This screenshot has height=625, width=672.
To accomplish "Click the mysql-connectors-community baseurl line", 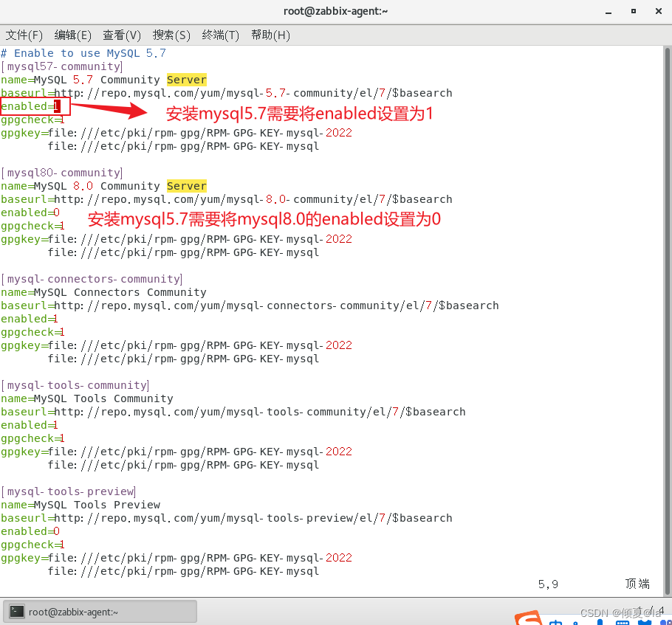I will pos(250,305).
